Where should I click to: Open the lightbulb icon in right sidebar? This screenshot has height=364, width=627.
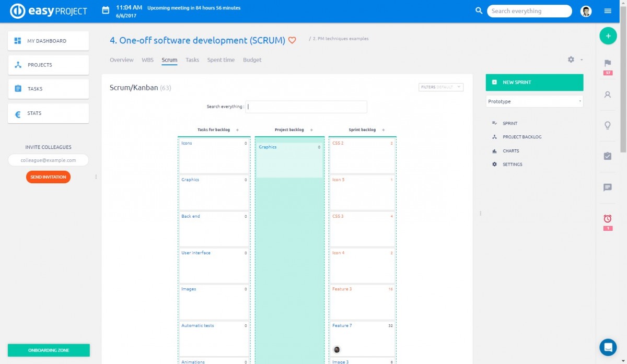[x=608, y=125]
